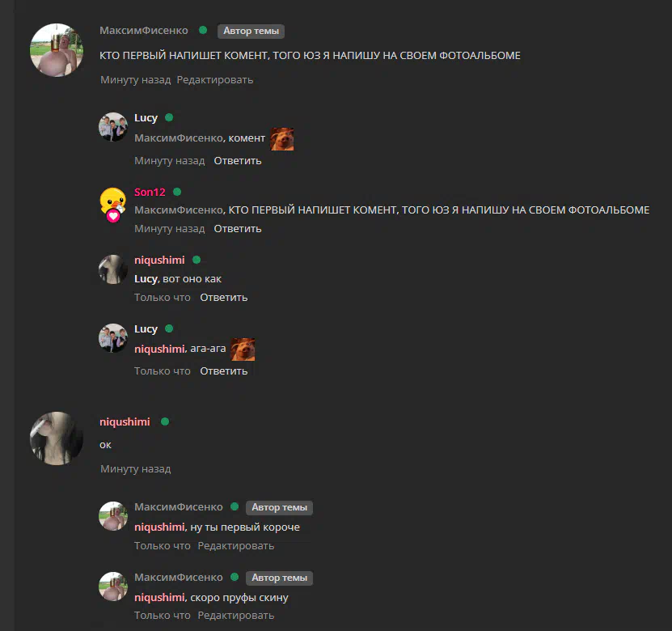Click niqushimi's small avatar in reply thread
The width and height of the screenshot is (672, 631).
tap(113, 269)
